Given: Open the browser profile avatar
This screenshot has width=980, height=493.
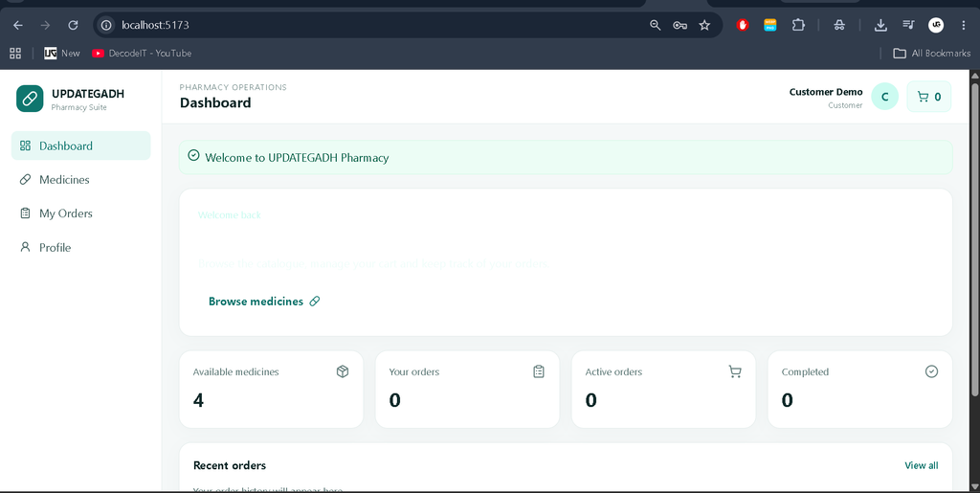Looking at the screenshot, I should (936, 25).
